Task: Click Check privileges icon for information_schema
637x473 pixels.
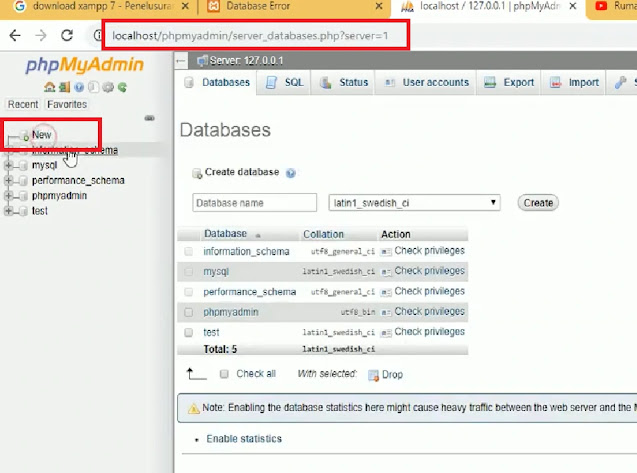Action: pos(386,252)
